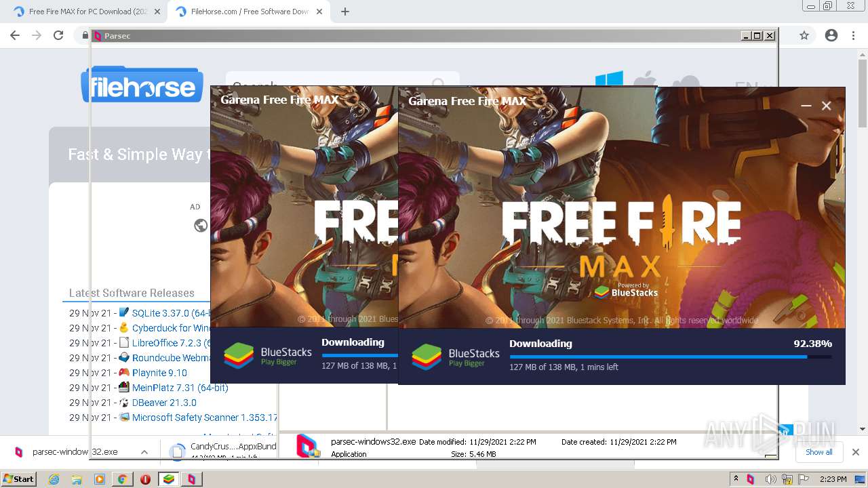Click the Latest Software Releases heading
Image resolution: width=868 pixels, height=488 pixels.
point(132,293)
